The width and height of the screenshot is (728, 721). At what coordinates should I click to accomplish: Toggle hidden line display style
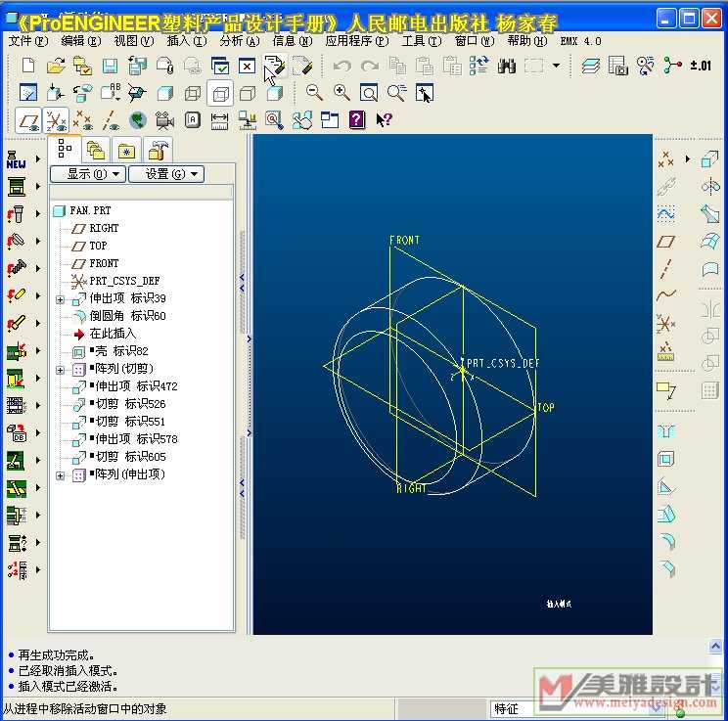click(x=220, y=94)
